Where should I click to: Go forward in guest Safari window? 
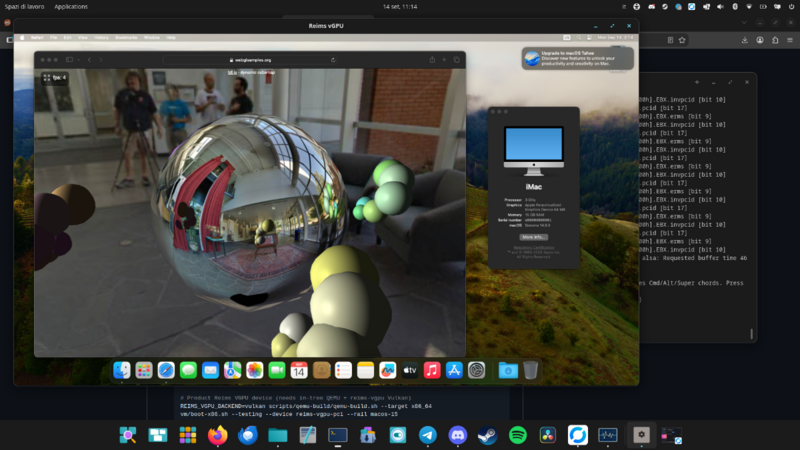[x=101, y=60]
